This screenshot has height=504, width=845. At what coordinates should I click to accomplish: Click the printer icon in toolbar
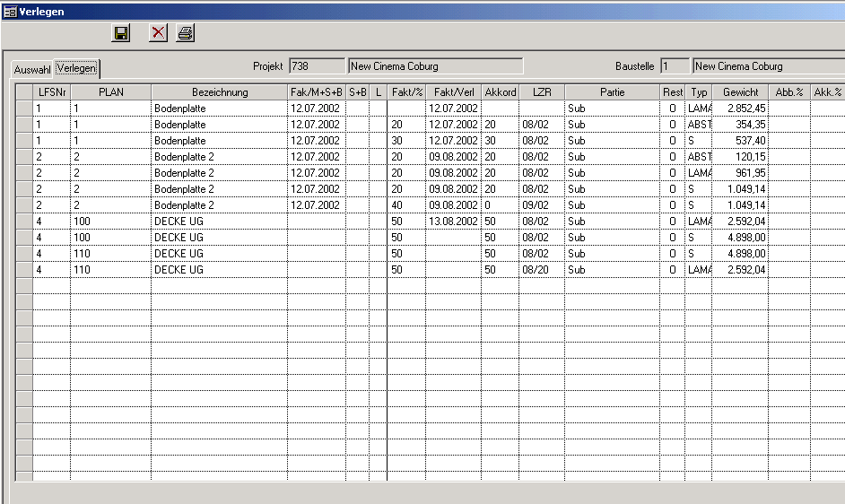tap(185, 33)
